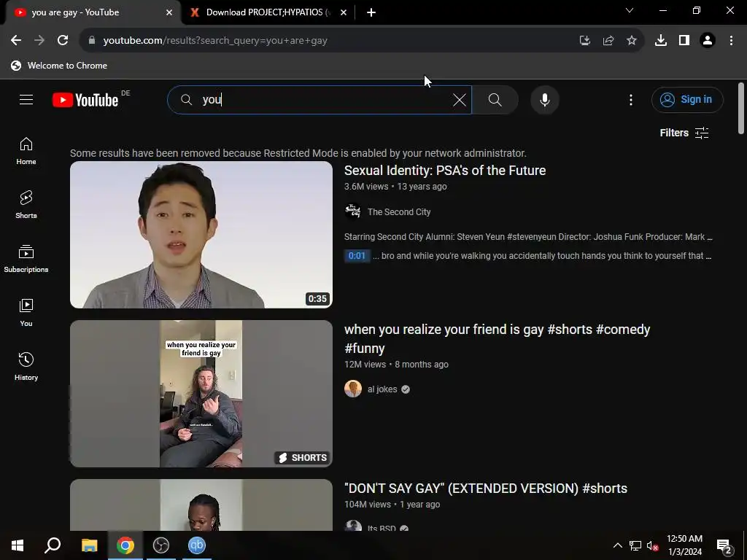Play the Sexual Identity video thumbnail
747x560 pixels.
pyautogui.click(x=201, y=235)
